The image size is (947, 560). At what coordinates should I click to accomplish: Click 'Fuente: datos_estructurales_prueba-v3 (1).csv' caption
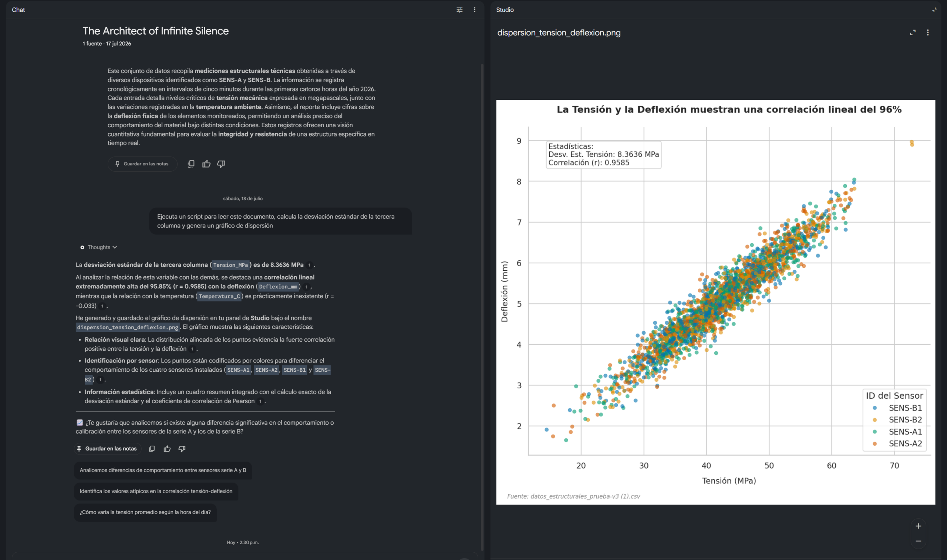[x=573, y=496]
